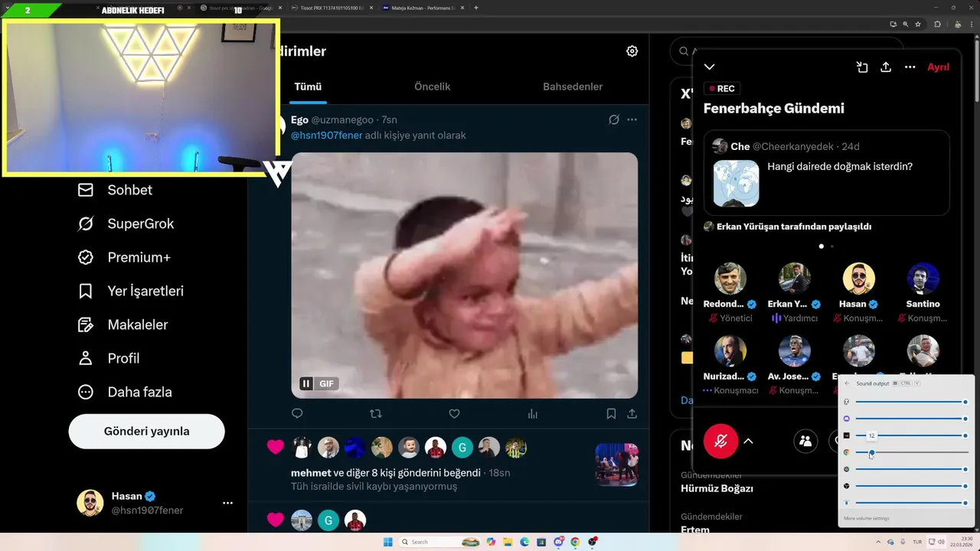Open File Explorer from taskbar
980x551 pixels.
(x=508, y=542)
